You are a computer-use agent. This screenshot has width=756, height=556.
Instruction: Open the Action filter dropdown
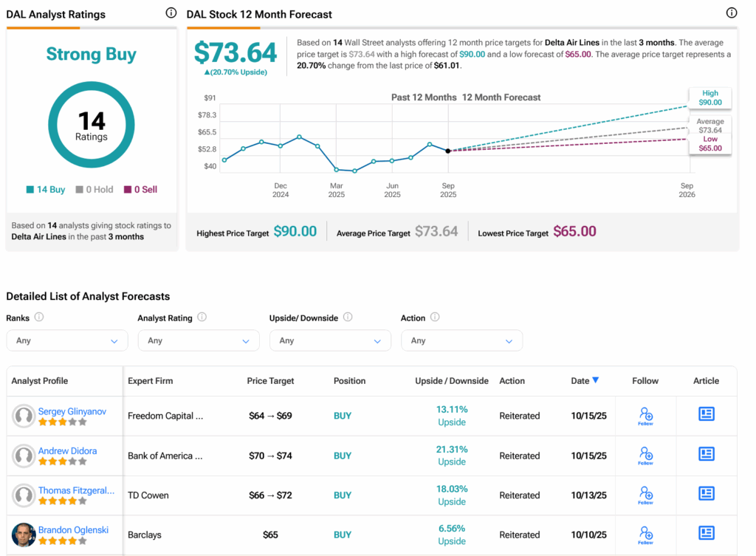click(x=461, y=340)
